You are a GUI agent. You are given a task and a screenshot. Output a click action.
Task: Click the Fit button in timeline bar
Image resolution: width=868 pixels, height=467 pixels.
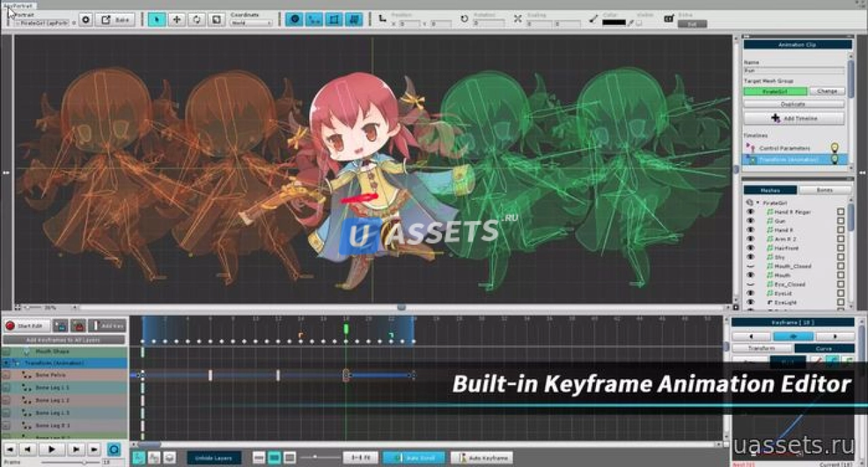(360, 458)
